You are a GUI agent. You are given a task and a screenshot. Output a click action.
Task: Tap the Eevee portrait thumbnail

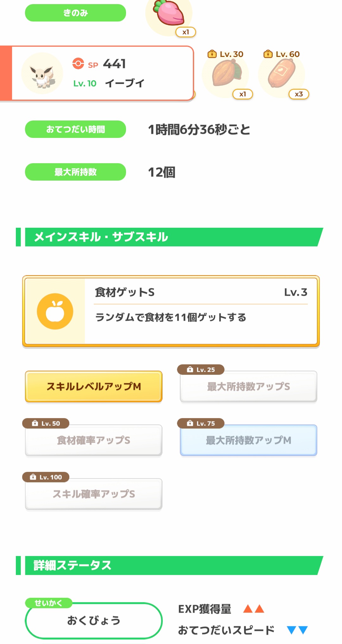click(x=42, y=73)
